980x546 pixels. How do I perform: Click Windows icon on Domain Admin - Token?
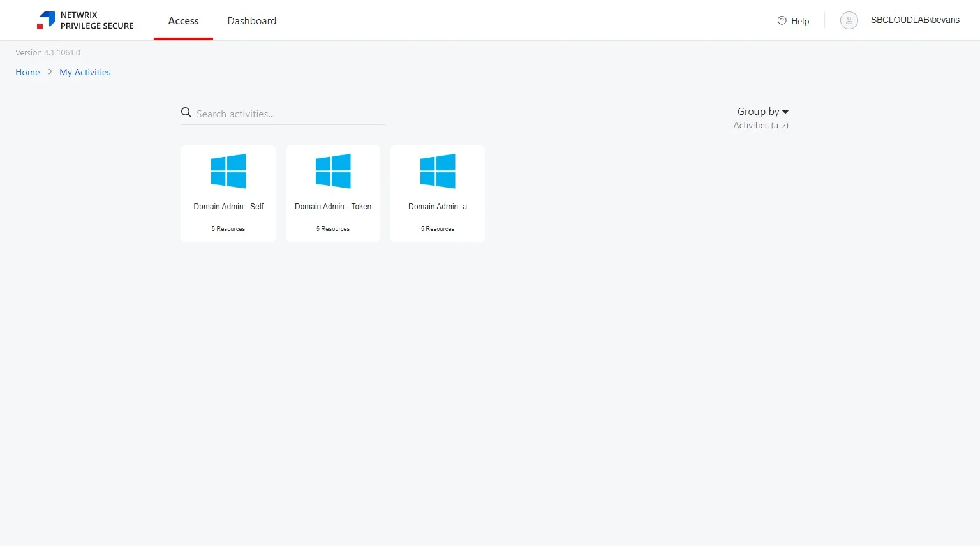pyautogui.click(x=333, y=171)
